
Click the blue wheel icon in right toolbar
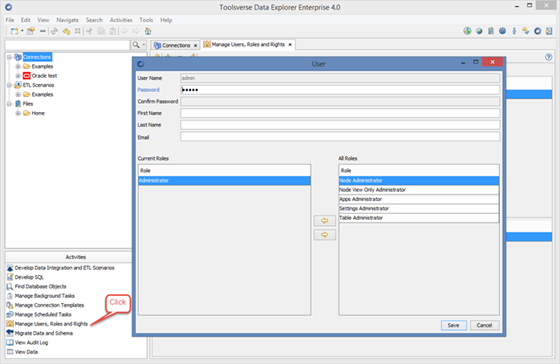[x=502, y=31]
